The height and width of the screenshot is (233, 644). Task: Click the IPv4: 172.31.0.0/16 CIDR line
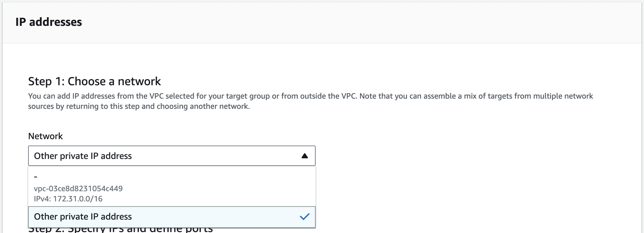pos(68,199)
